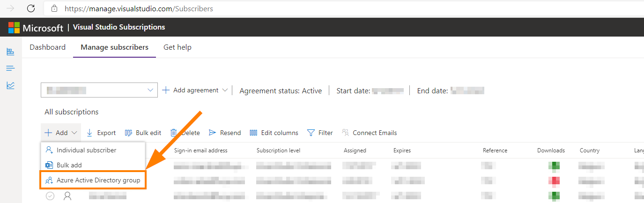Viewport: 644px width, 203px height.
Task: Click the Agreement status: Active text
Action: point(281,90)
